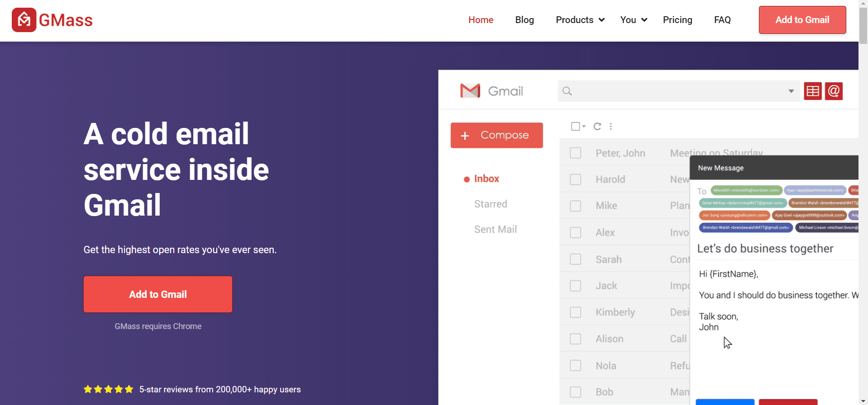Check the Alison email checkbox
The image size is (868, 405).
click(576, 339)
